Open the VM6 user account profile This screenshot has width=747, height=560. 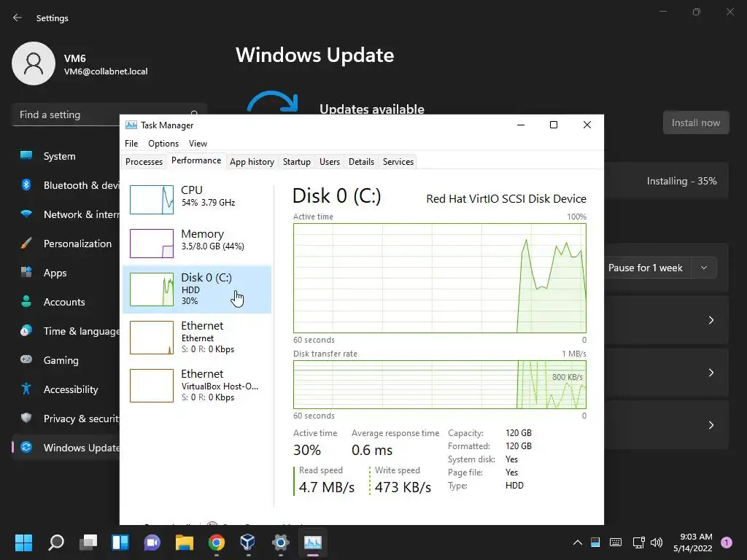(80, 64)
